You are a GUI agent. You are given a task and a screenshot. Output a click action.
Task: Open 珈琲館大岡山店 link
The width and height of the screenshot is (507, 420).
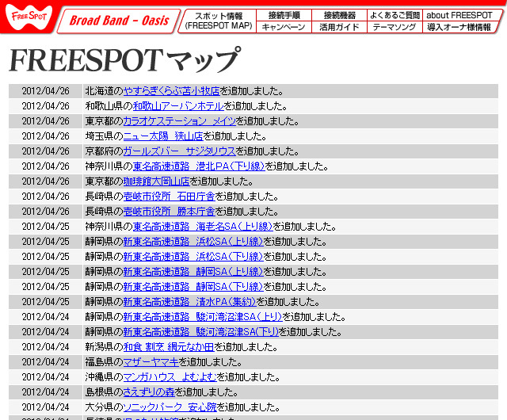pos(157,181)
